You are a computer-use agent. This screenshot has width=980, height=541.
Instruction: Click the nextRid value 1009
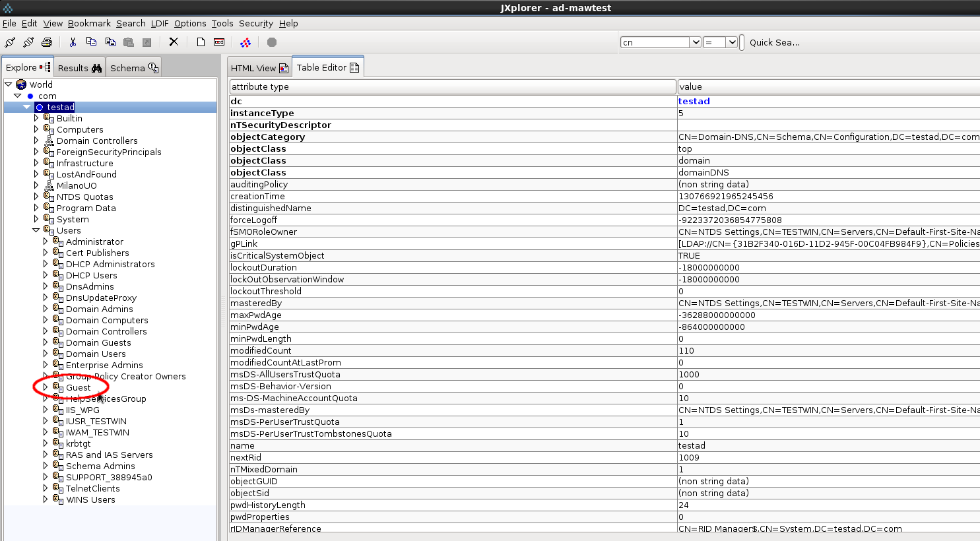828,457
